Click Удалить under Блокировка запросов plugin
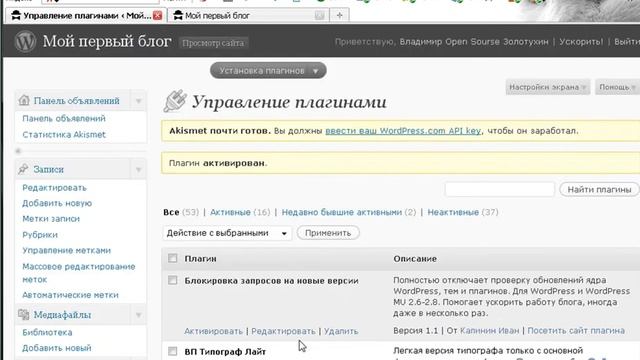Screen dimensions: 640x360 tap(341, 331)
